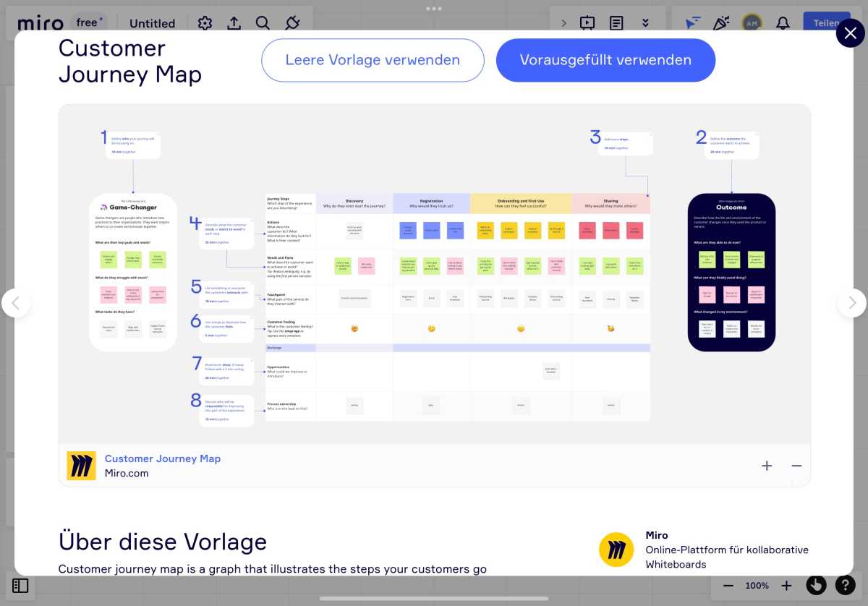Show next template with right arrow
868x606 pixels.
852,303
